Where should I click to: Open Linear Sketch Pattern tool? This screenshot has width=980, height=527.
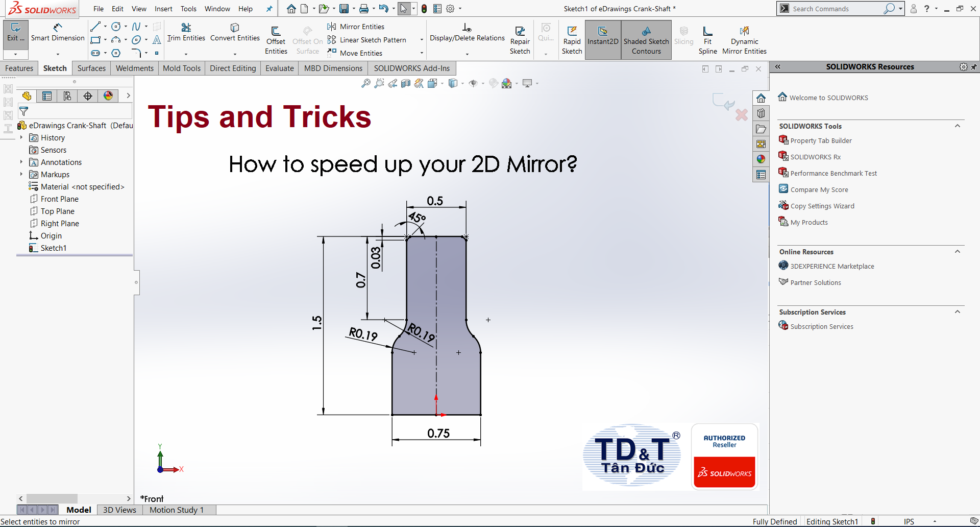(366, 40)
